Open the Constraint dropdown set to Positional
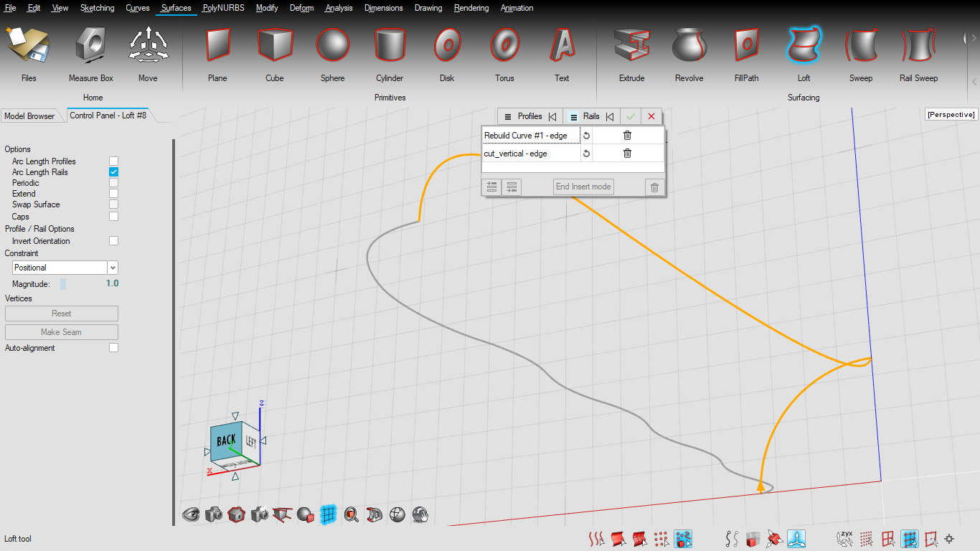The height and width of the screenshot is (551, 980). click(x=65, y=268)
